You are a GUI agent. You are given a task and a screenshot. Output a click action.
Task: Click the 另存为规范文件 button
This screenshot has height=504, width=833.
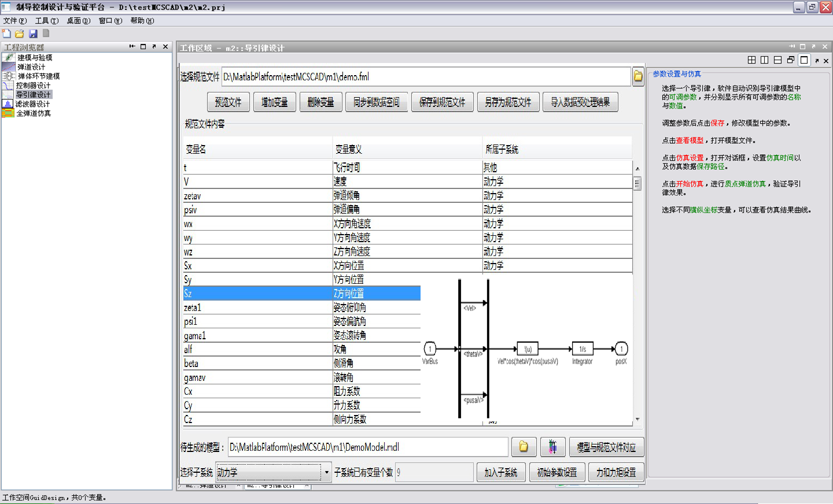[x=508, y=102]
